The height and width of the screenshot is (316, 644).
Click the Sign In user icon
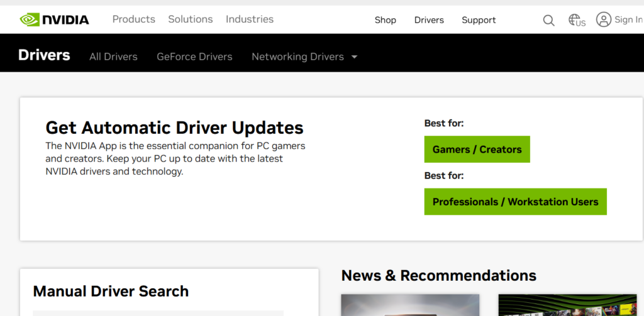(x=604, y=19)
